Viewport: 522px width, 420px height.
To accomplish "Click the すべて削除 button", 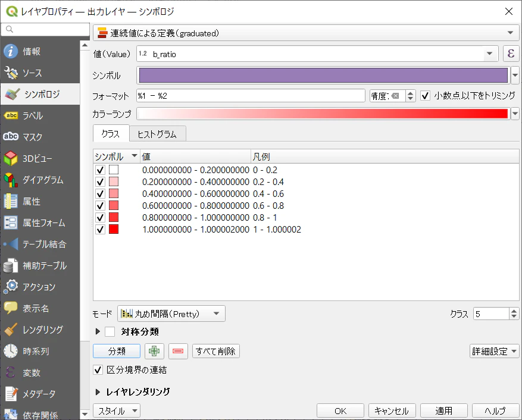I will (215, 351).
